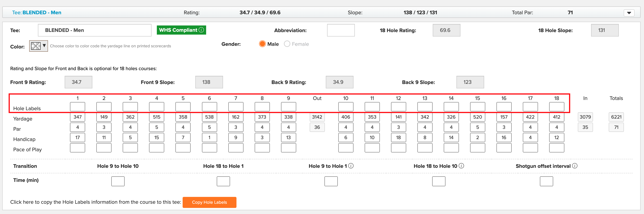The image size is (644, 214).
Task: Click the par field for hole 12
Action: pyautogui.click(x=398, y=127)
